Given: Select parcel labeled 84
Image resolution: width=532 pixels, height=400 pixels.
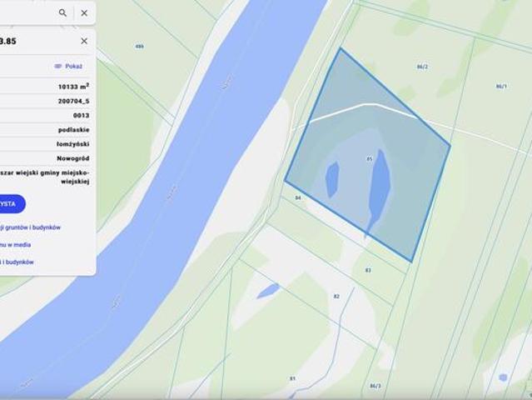Looking at the screenshot, I should coord(298,197).
